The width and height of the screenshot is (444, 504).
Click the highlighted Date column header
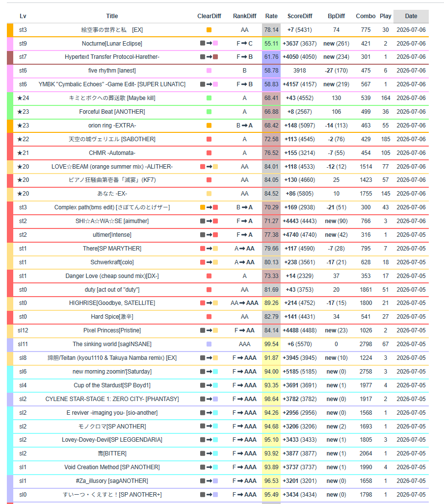(411, 16)
